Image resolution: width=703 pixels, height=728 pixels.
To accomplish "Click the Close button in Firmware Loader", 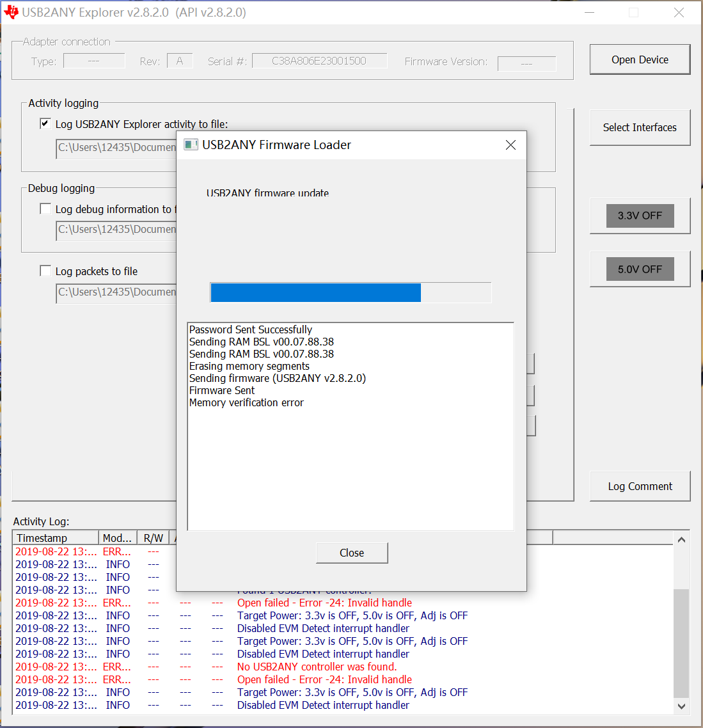I will coord(352,553).
